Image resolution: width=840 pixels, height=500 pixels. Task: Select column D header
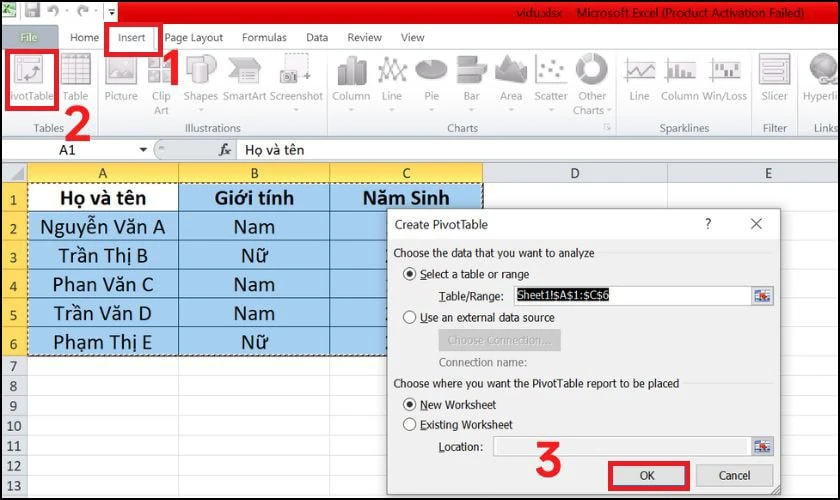pos(575,173)
